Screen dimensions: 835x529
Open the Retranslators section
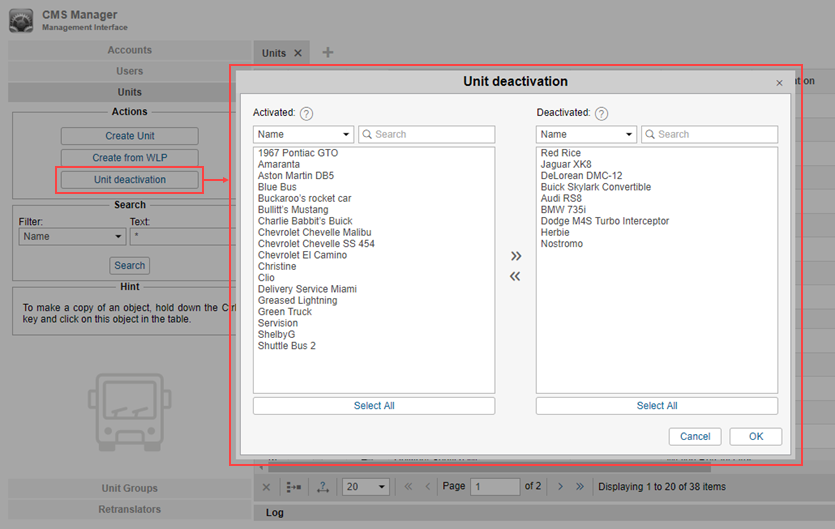(129, 509)
